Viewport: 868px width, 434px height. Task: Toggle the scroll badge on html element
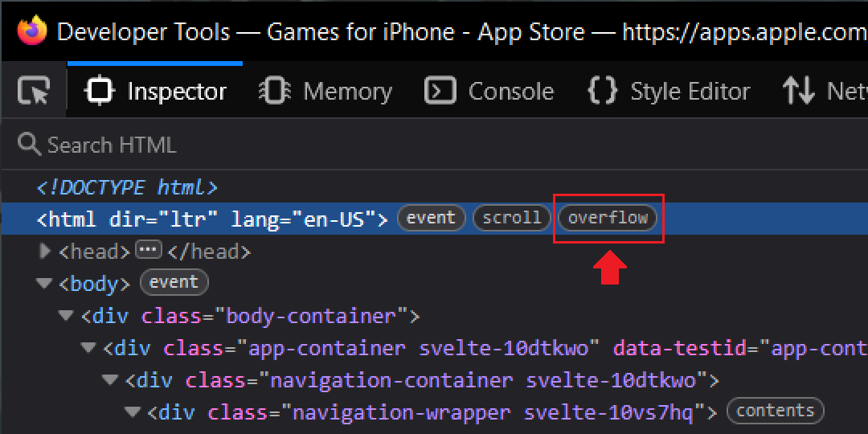pyautogui.click(x=511, y=218)
